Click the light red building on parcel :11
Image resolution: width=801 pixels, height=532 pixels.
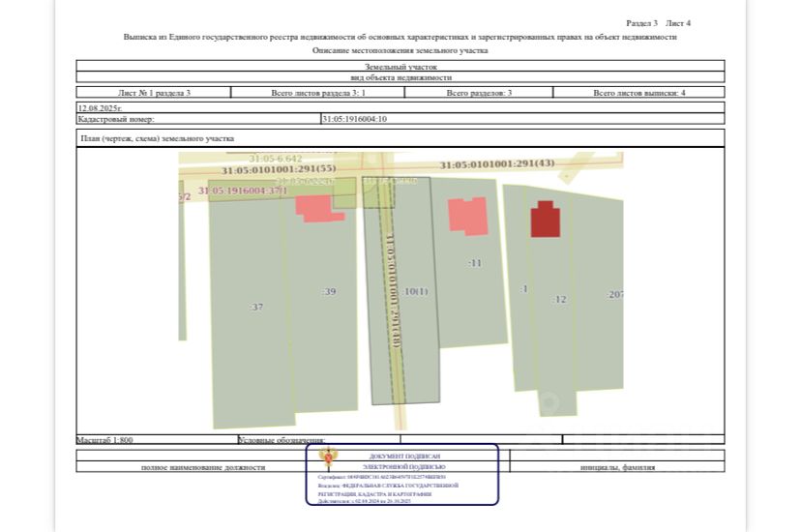pos(468,216)
